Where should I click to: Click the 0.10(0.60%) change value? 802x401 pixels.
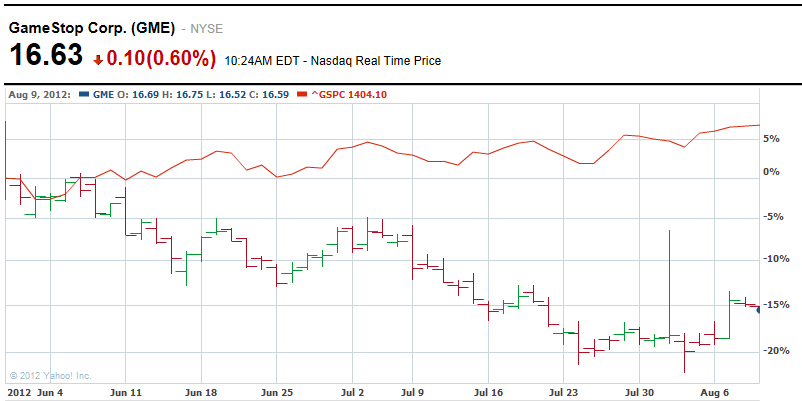161,59
